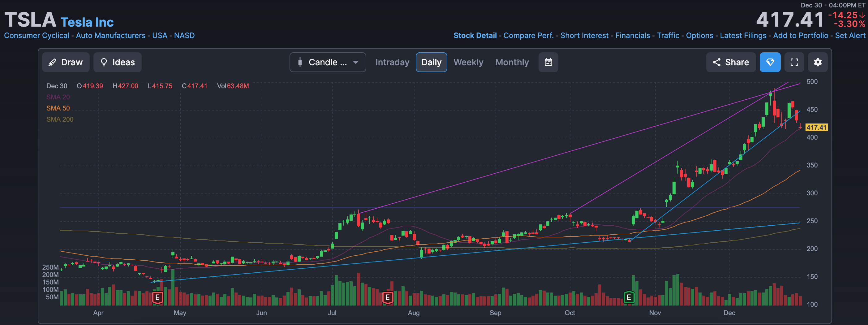Toggle fullscreen chart view
The image size is (868, 325).
[794, 63]
